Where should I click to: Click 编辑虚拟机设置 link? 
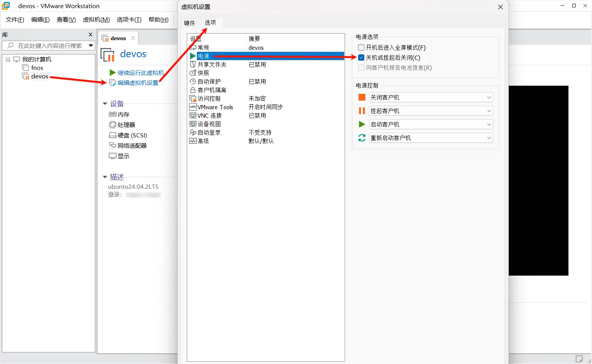coord(138,83)
